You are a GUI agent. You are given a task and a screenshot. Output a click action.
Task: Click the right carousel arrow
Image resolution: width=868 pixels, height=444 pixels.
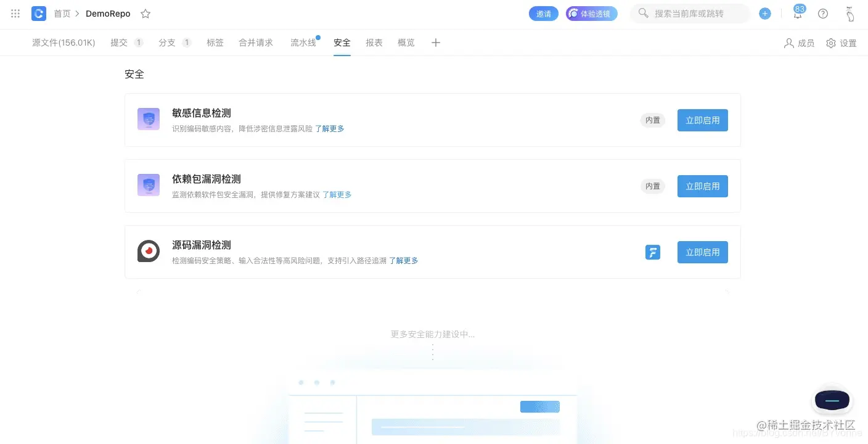(x=727, y=292)
